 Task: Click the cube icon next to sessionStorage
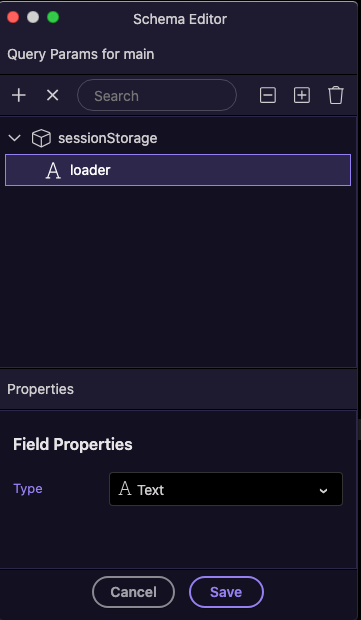pyautogui.click(x=41, y=138)
